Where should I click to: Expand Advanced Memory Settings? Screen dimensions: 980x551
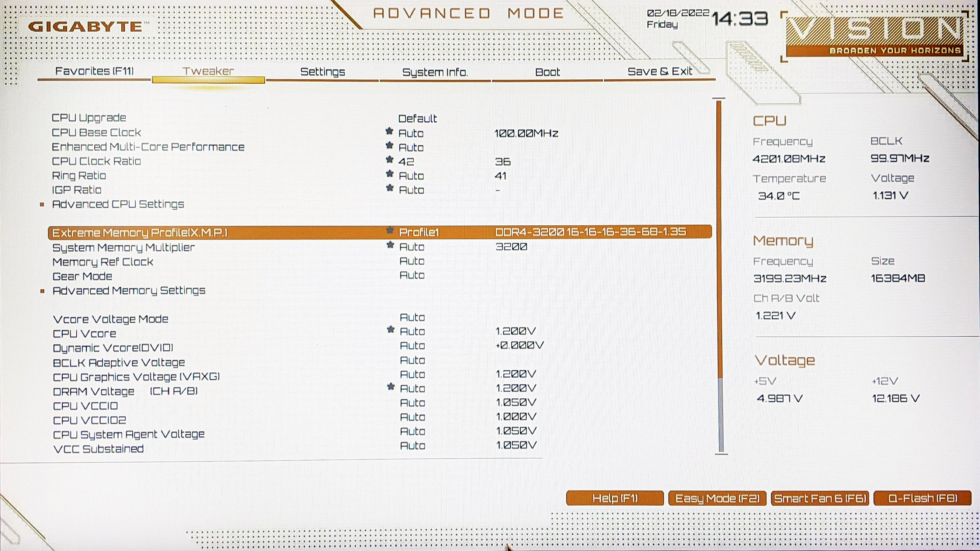[129, 290]
